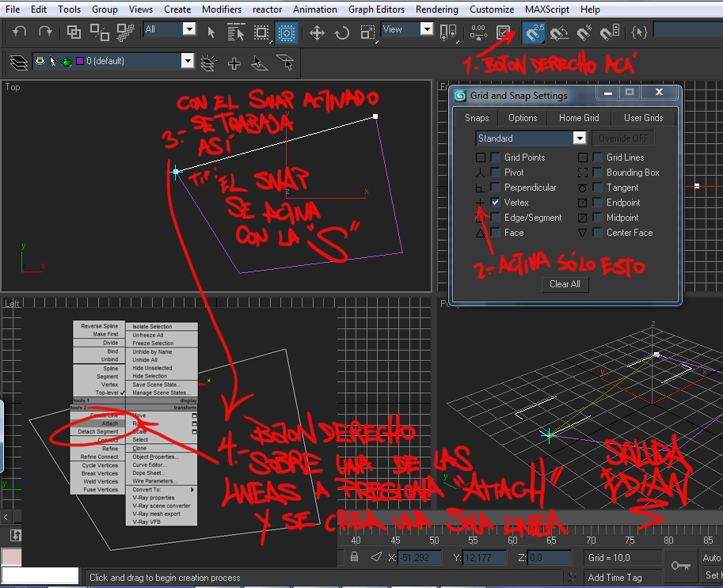
Task: Toggle the Window/Crossing selection icon
Action: click(x=287, y=32)
